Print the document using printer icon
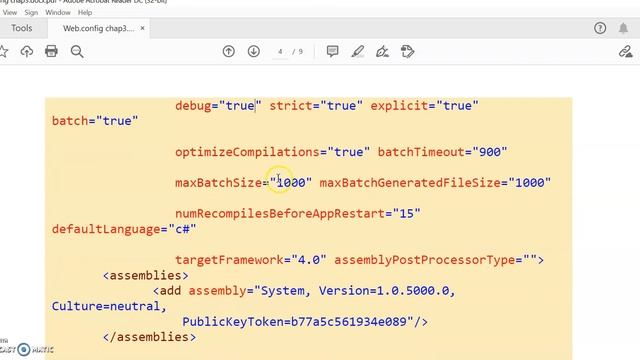 (x=51, y=51)
